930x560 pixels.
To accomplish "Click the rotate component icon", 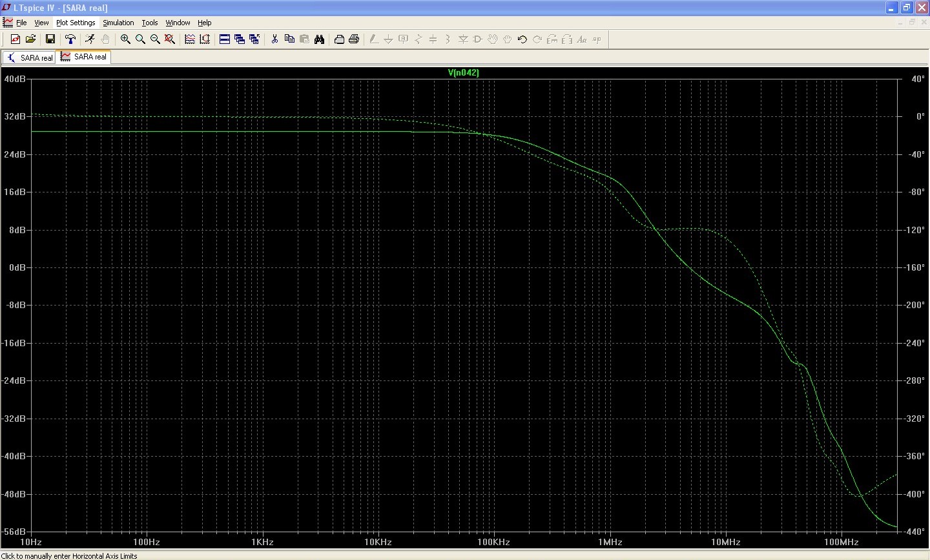I will (x=552, y=39).
